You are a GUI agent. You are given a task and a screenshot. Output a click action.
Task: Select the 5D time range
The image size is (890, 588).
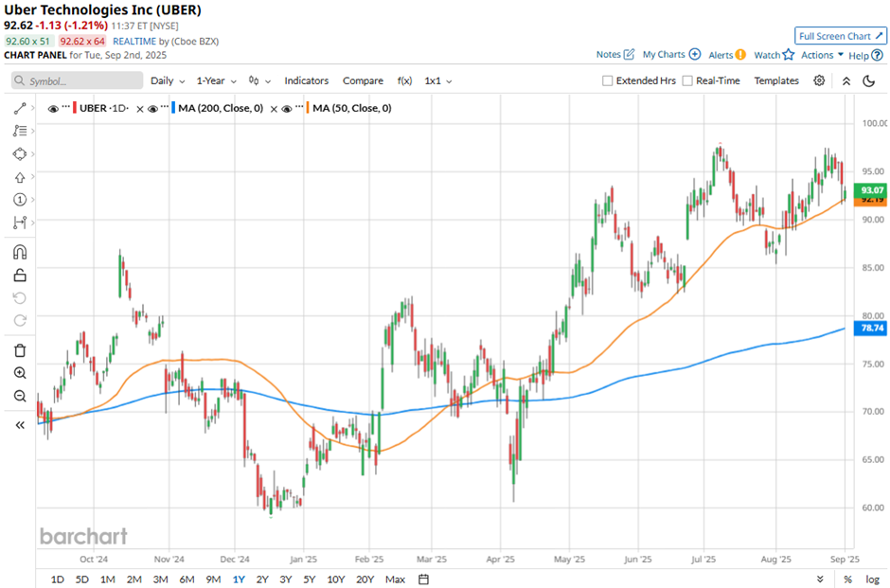point(82,579)
